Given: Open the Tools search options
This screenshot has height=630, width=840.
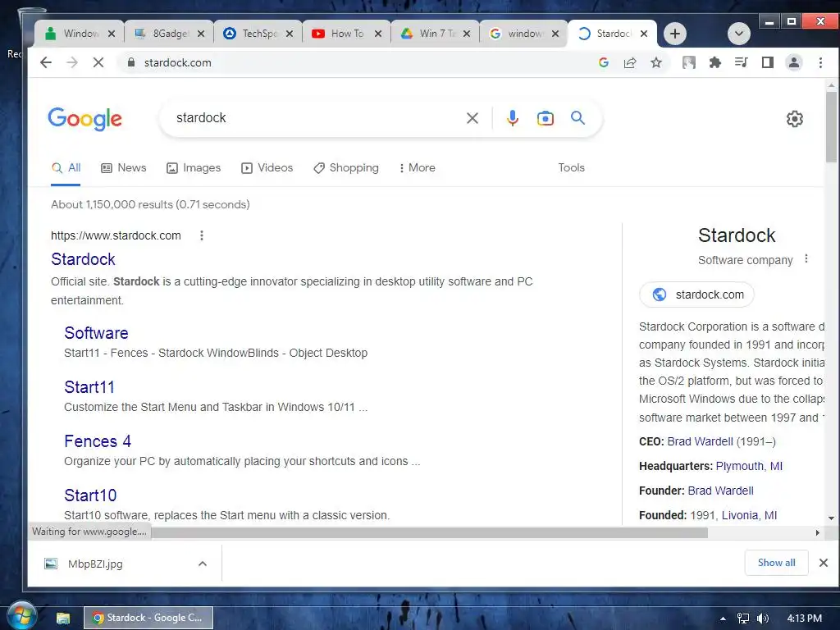Looking at the screenshot, I should [571, 167].
